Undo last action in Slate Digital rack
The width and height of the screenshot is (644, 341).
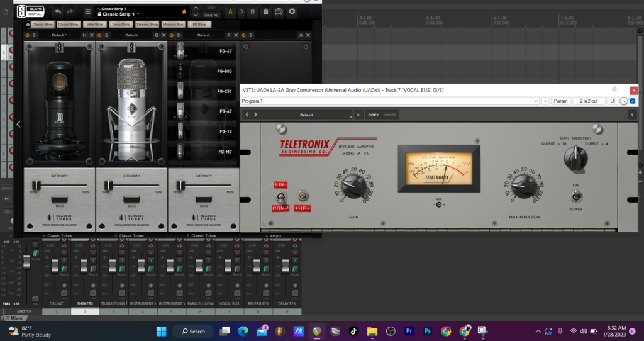pyautogui.click(x=58, y=12)
